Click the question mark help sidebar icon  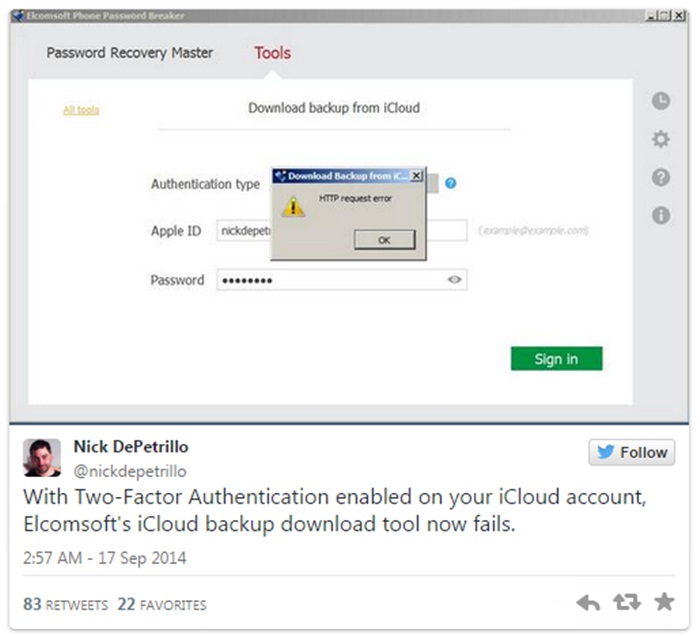(661, 178)
